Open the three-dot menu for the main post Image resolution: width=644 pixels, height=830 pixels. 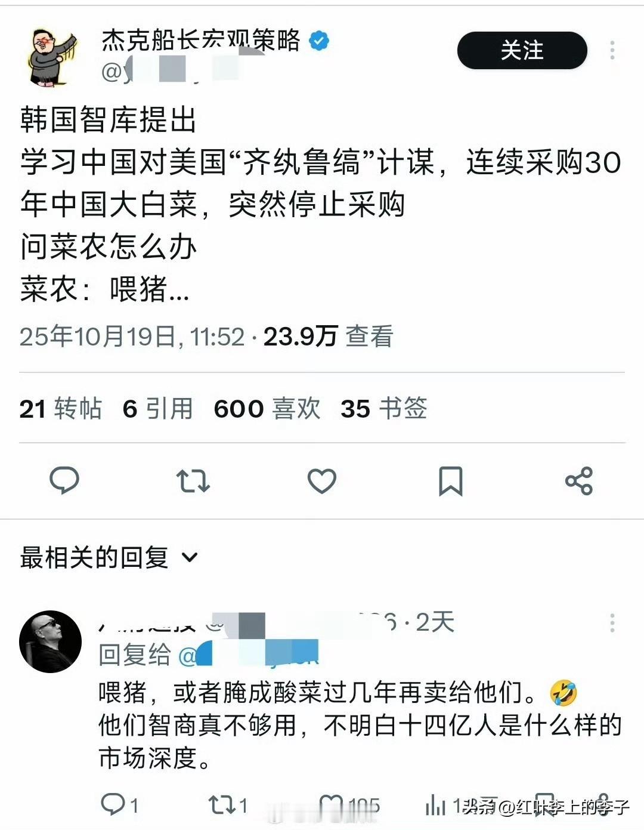tap(612, 50)
